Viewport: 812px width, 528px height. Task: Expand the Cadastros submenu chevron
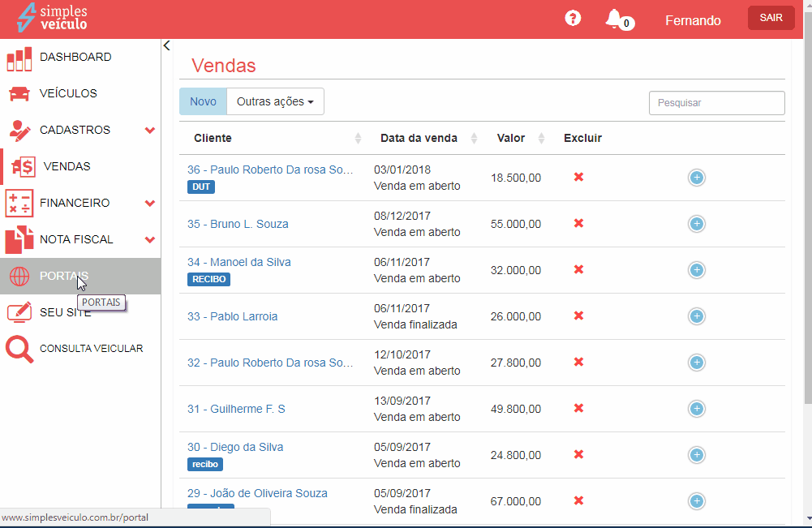(149, 131)
